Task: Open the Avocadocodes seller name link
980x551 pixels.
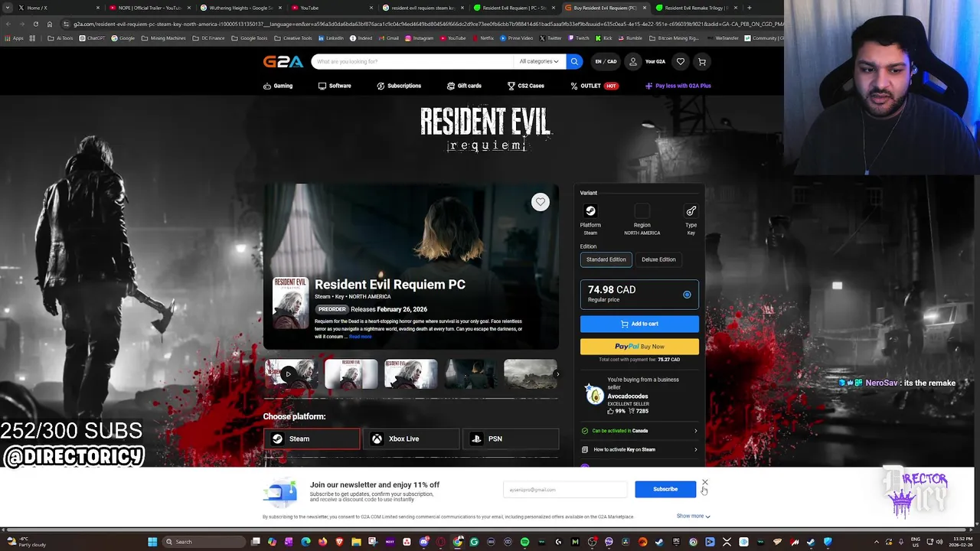Action: pos(627,396)
